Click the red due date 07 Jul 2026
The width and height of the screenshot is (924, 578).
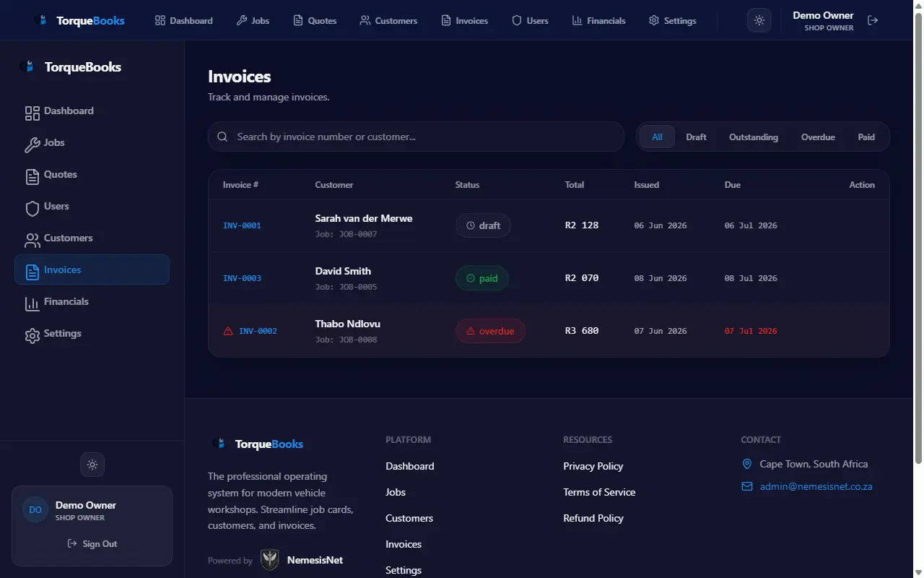tap(751, 331)
